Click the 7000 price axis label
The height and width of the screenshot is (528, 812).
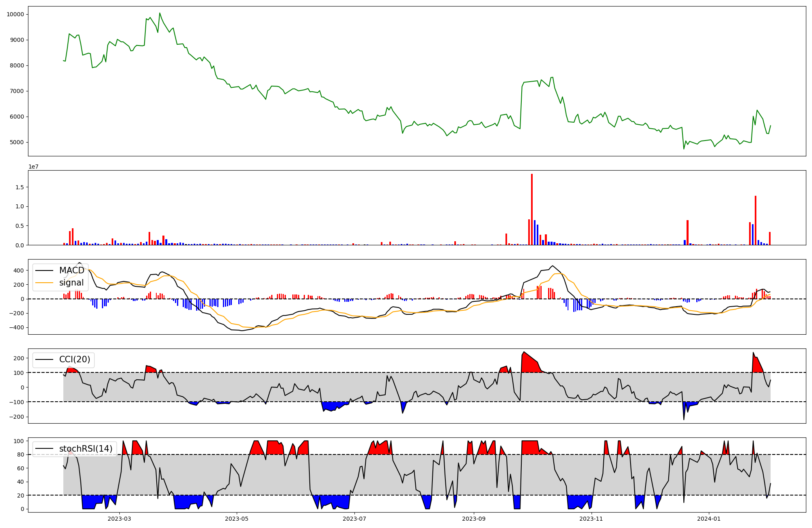pyautogui.click(x=17, y=91)
